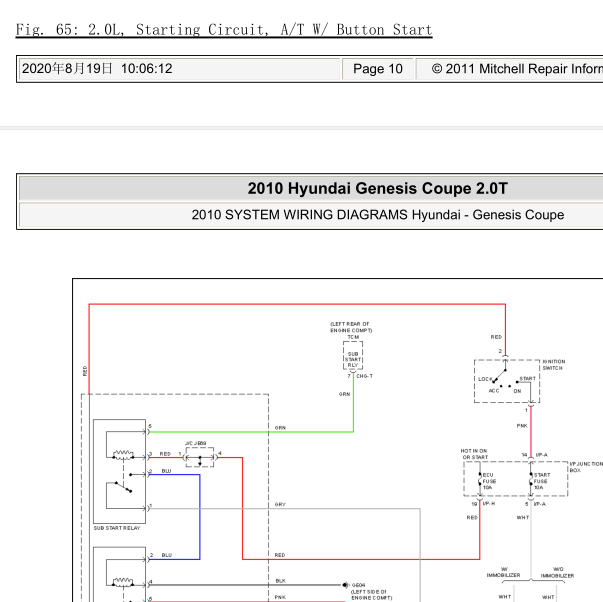The height and width of the screenshot is (602, 603).
Task: Click the BLU label at Sub Start Relay pin 2
Action: [x=166, y=471]
